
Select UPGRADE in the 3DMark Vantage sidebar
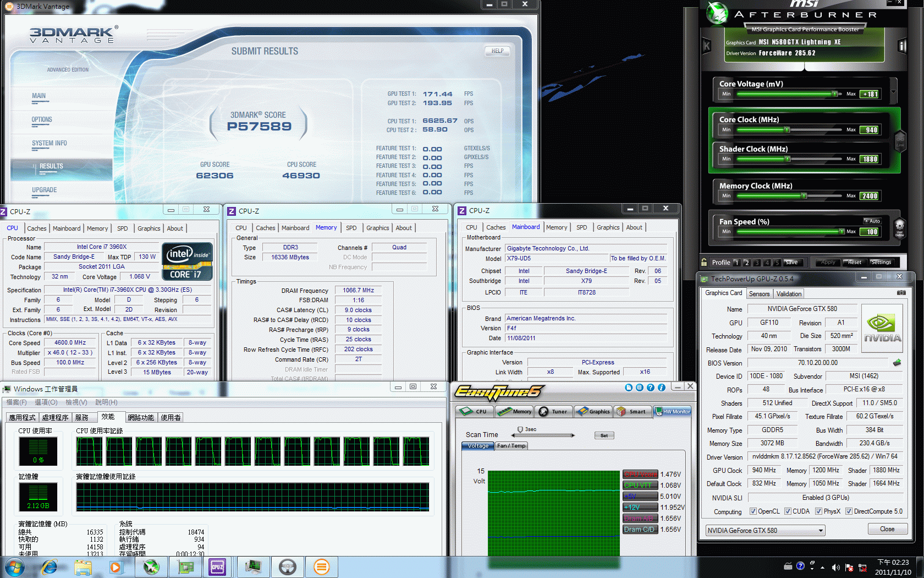coord(44,190)
